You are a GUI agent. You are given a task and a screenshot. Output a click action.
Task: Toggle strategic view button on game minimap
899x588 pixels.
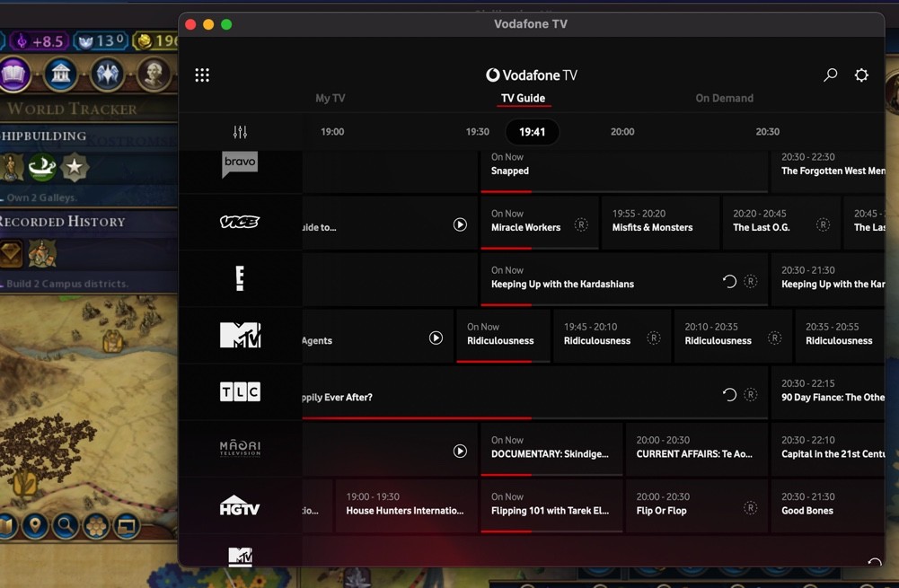tap(126, 525)
